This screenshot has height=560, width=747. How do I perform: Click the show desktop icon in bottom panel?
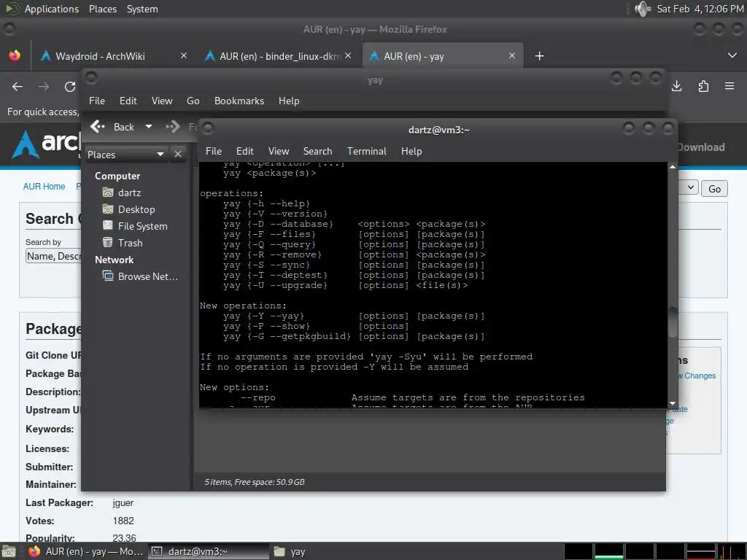coord(9,551)
